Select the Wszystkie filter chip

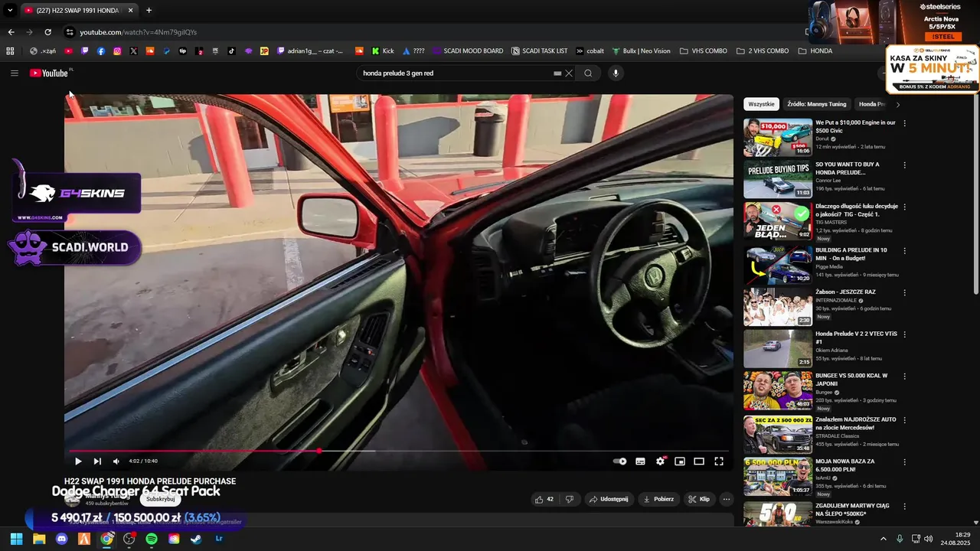pos(762,104)
